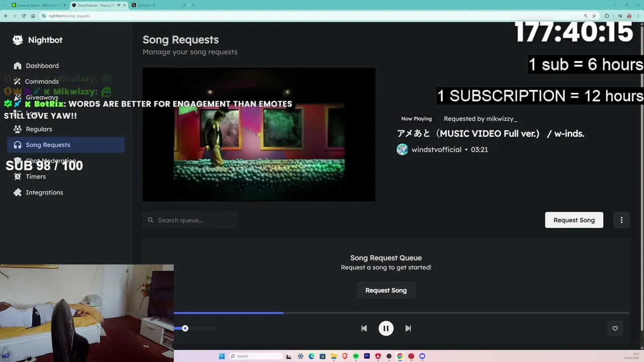Click the Regulars people icon
Image resolution: width=644 pixels, height=362 pixels.
(18, 129)
